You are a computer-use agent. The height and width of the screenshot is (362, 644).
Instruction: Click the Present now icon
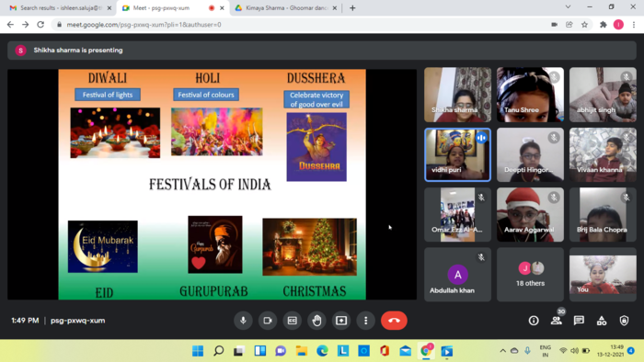coord(341,320)
